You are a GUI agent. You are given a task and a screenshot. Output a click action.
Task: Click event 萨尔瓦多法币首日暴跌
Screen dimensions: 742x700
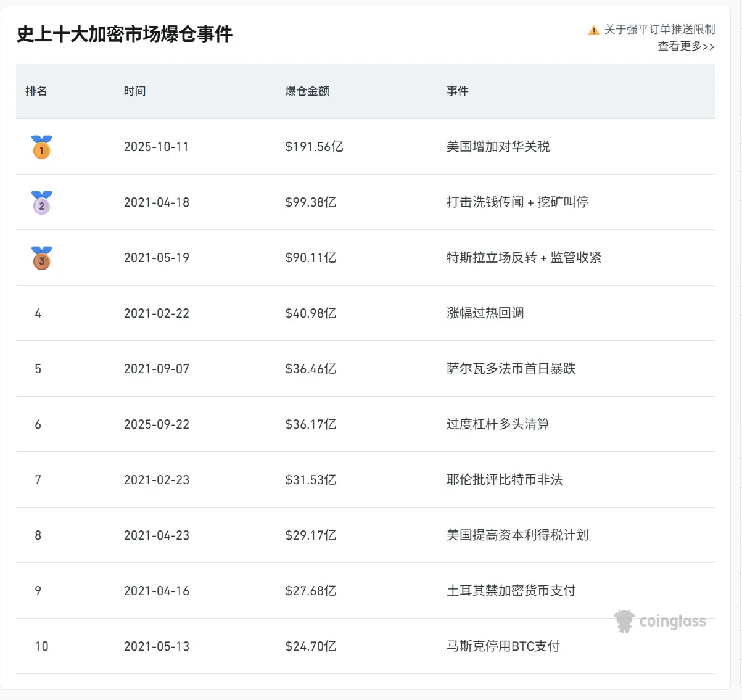pos(511,369)
